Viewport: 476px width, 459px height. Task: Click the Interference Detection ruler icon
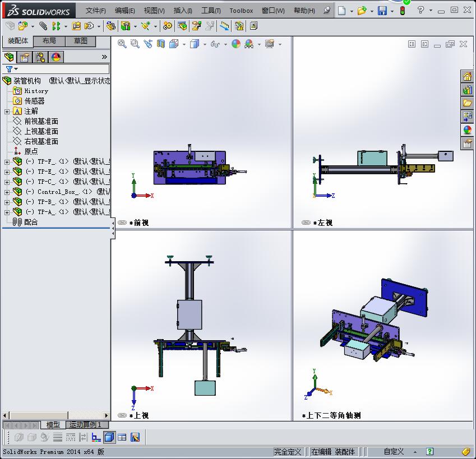224,26
